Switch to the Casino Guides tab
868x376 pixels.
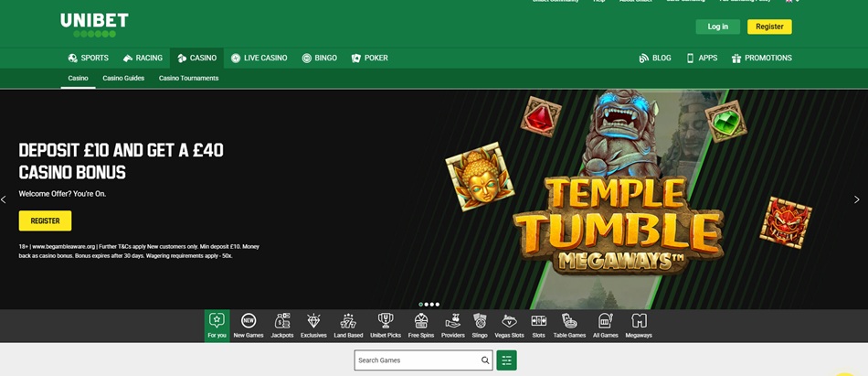click(123, 78)
